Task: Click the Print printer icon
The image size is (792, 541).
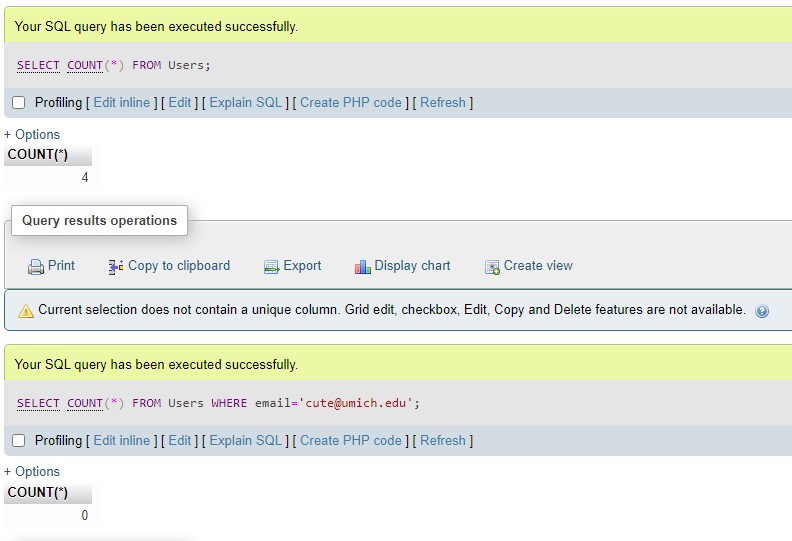Action: coord(35,267)
